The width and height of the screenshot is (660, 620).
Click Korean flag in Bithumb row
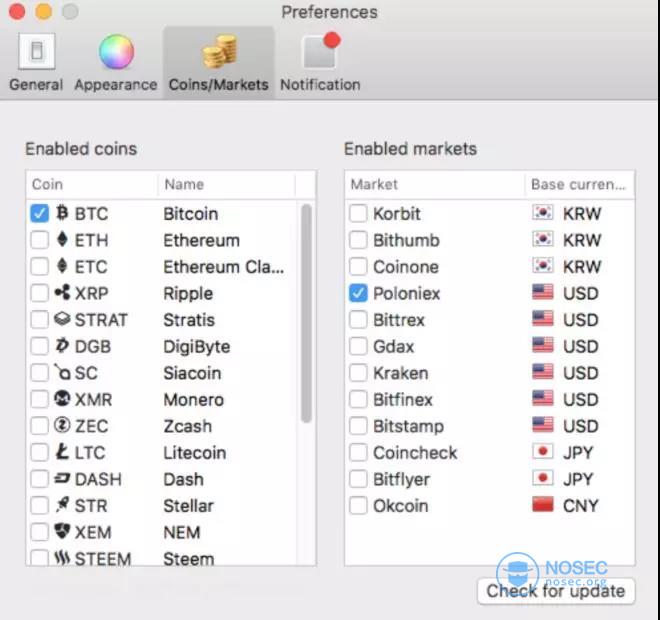point(543,239)
